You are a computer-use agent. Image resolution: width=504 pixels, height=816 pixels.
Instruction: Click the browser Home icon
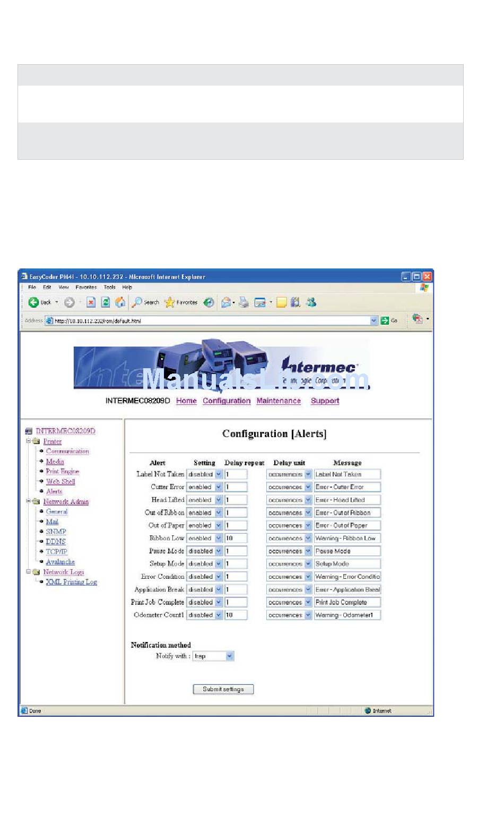pyautogui.click(x=120, y=302)
